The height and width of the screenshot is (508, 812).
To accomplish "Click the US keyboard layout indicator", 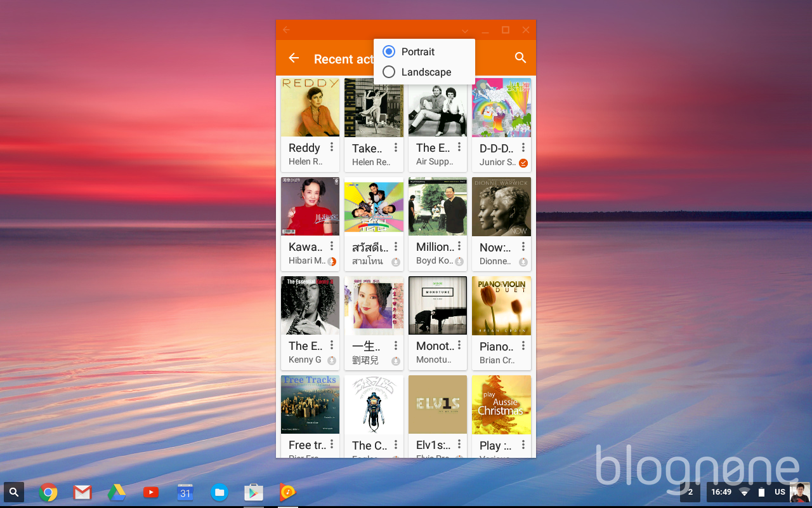I will coord(780,492).
